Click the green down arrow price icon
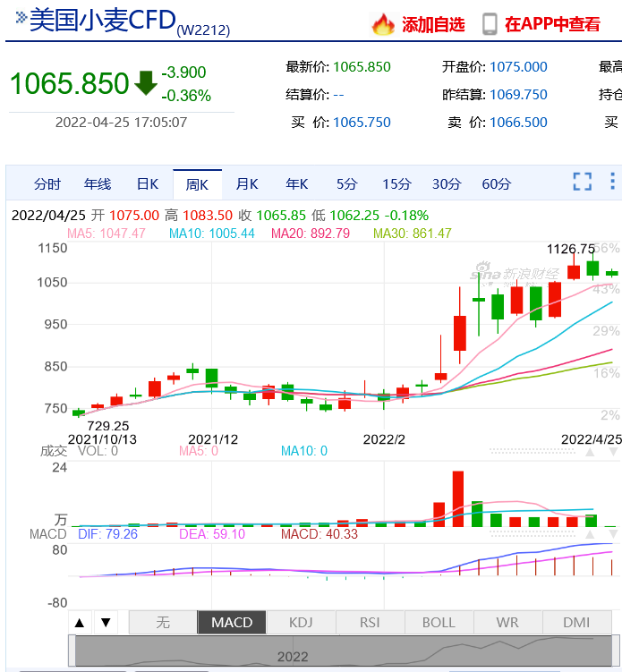This screenshot has height=672, width=622. pos(145,83)
